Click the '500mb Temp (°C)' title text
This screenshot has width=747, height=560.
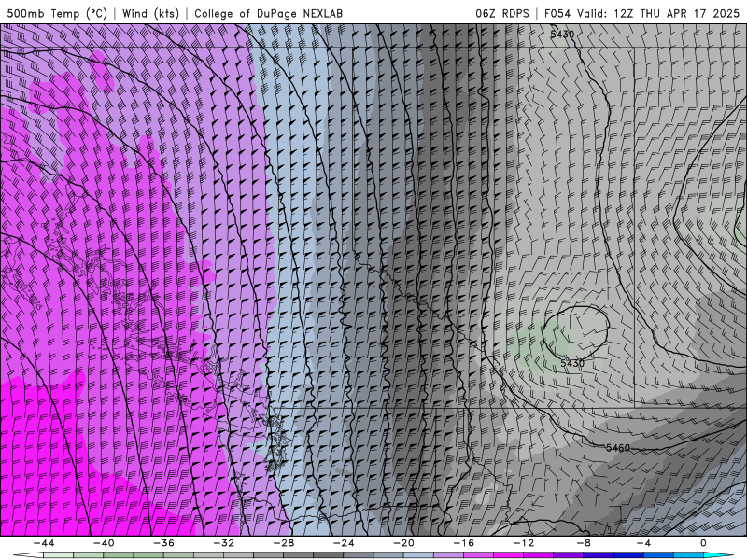click(x=57, y=13)
